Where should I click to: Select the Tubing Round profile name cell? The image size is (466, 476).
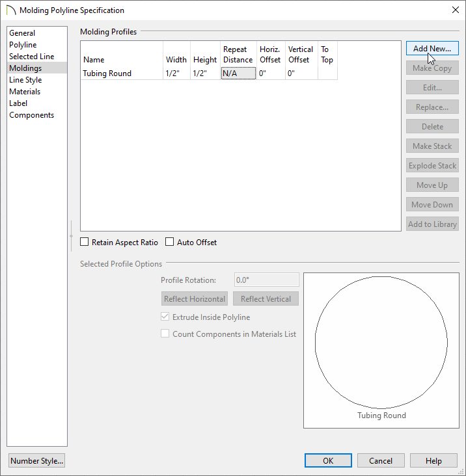click(122, 73)
